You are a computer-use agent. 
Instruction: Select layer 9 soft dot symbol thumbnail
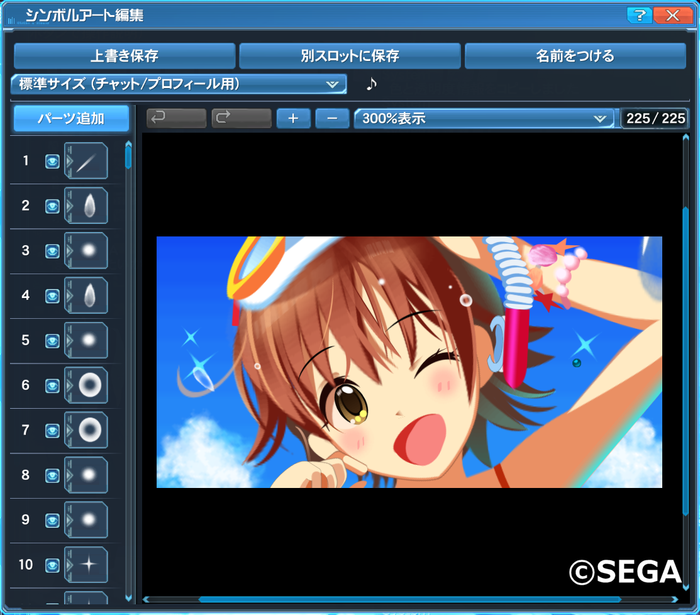[86, 520]
